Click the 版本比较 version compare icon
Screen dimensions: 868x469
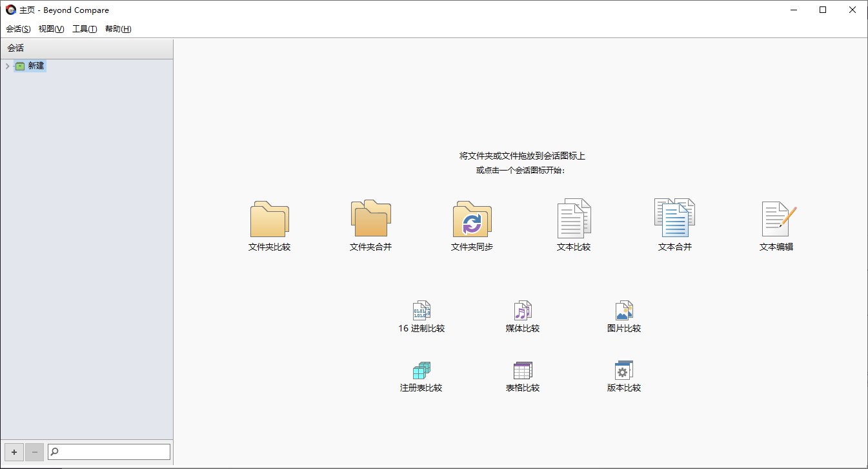(624, 371)
